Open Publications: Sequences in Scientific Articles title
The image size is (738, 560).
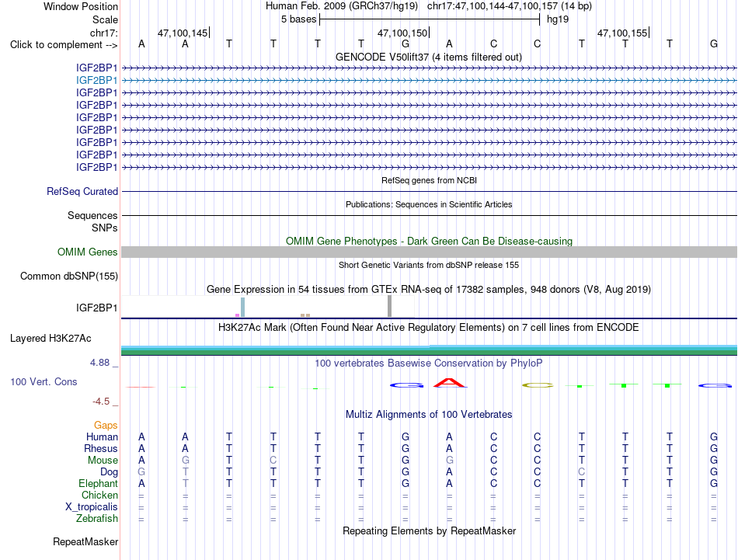pos(429,204)
